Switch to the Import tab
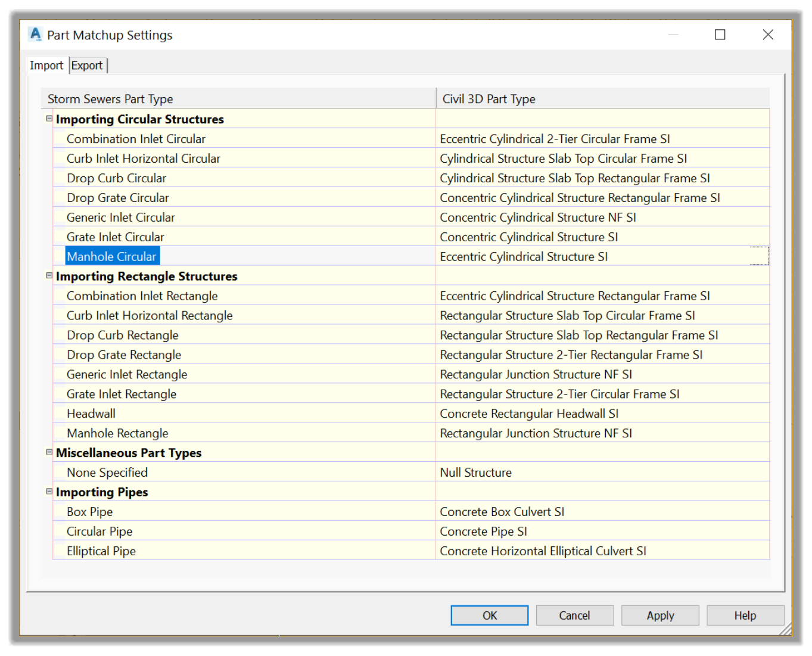The width and height of the screenshot is (812, 656). [x=46, y=66]
